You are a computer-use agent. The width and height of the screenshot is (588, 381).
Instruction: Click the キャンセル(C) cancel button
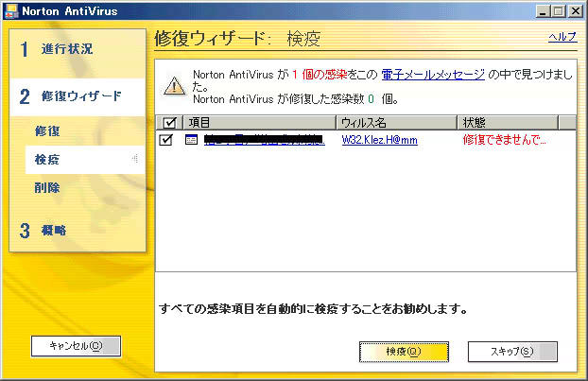coord(76,346)
